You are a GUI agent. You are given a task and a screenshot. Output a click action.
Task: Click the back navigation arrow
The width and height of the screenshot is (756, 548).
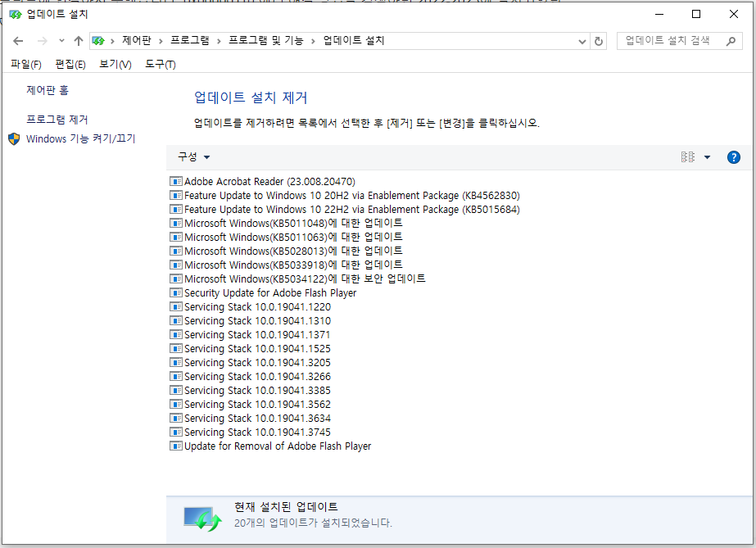[x=18, y=40]
